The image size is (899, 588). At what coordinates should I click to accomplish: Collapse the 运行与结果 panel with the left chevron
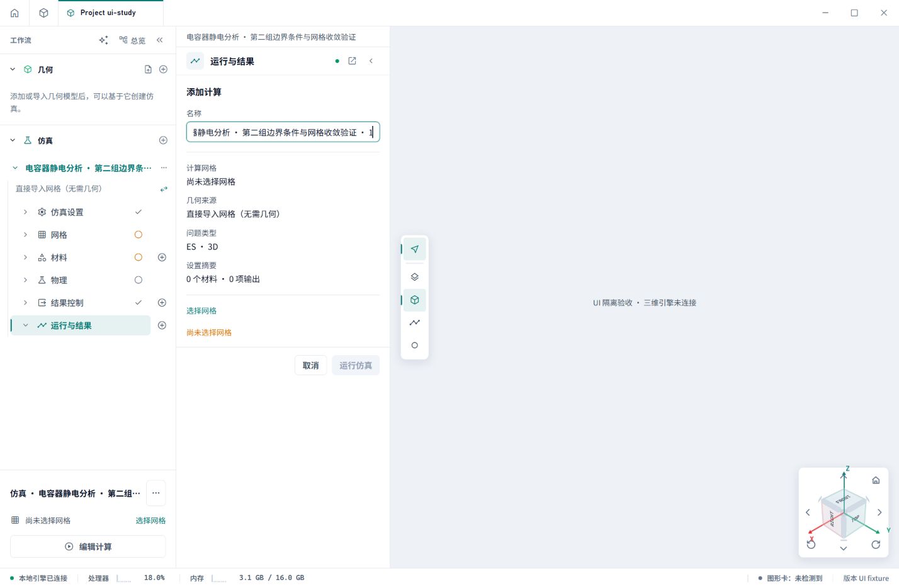click(x=371, y=61)
